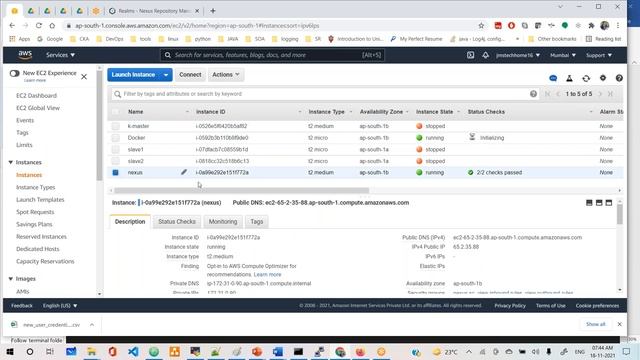This screenshot has width=640, height=360.
Task: Maximize detail pane layout icon
Action: click(609, 202)
